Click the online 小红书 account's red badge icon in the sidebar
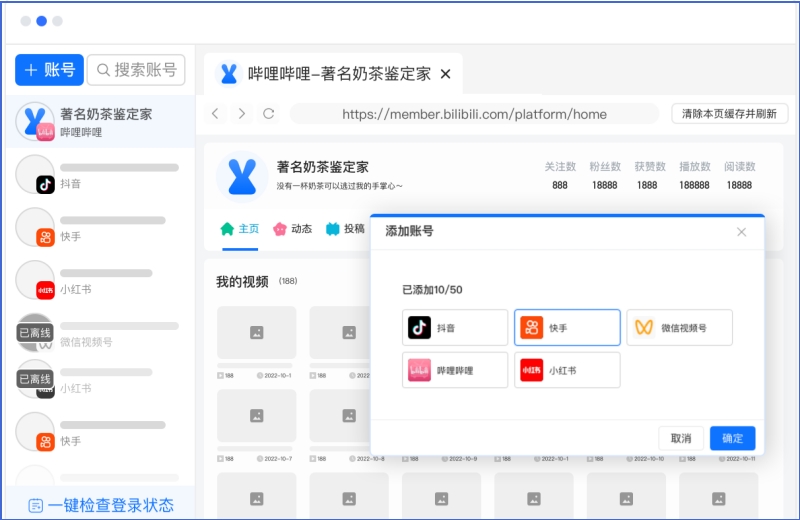 (45, 290)
